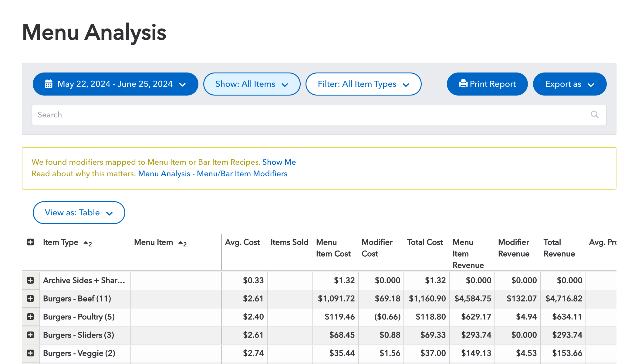
Task: Expand the Burgers - Beef (11) row
Action: coord(30,298)
